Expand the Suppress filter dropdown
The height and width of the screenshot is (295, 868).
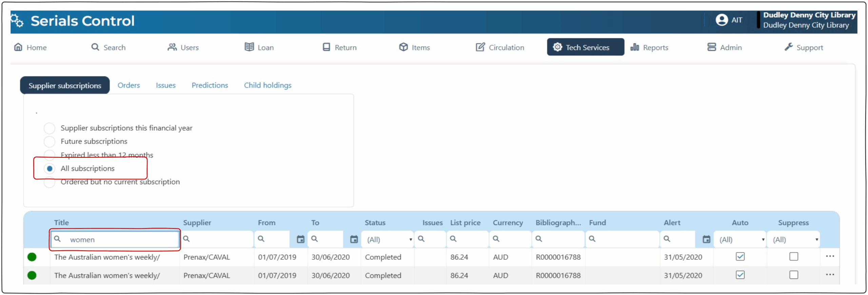tap(793, 240)
